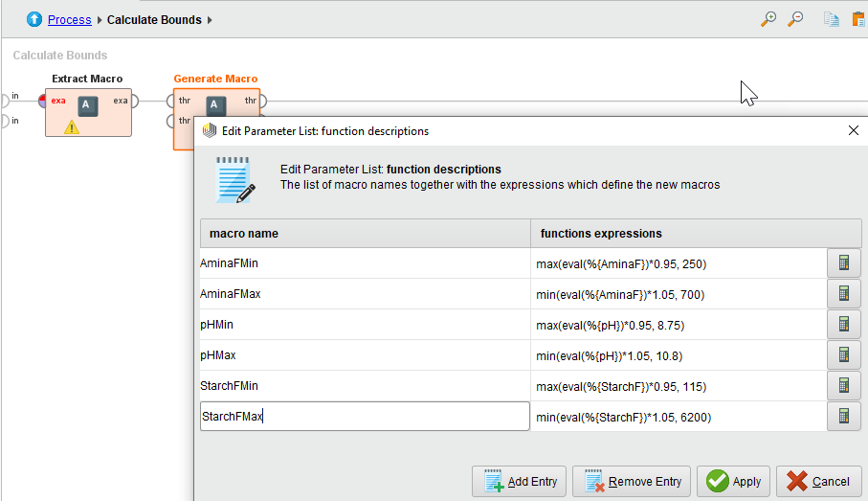Apply the macro parameter list
Image resolution: width=868 pixels, height=501 pixels.
point(733,481)
